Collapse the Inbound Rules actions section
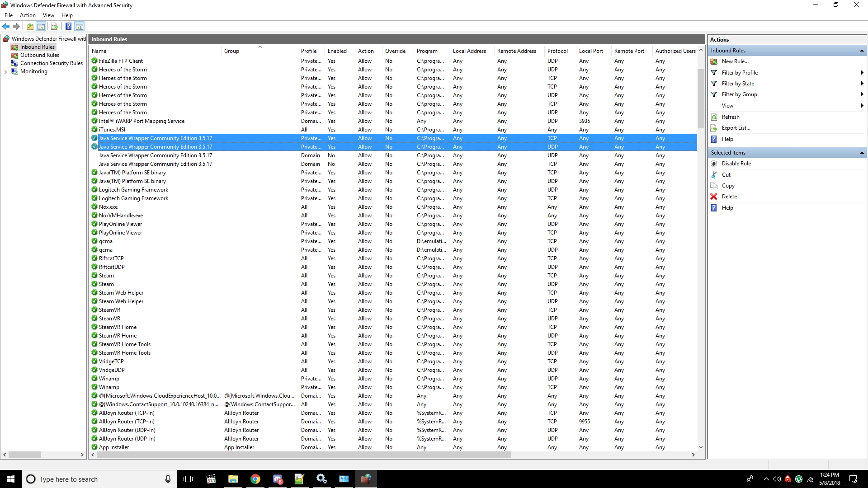868x488 pixels. 862,51
